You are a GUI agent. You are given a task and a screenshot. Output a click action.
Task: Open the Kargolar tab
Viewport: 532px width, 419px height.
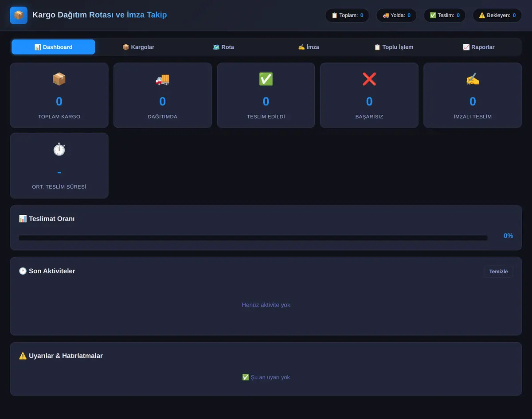[x=138, y=47]
